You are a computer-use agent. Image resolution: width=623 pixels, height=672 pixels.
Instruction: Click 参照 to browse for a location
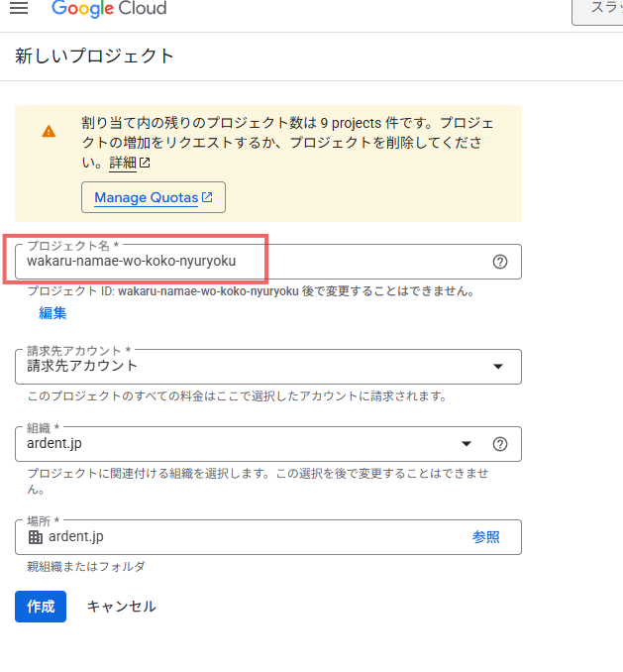pyautogui.click(x=485, y=537)
